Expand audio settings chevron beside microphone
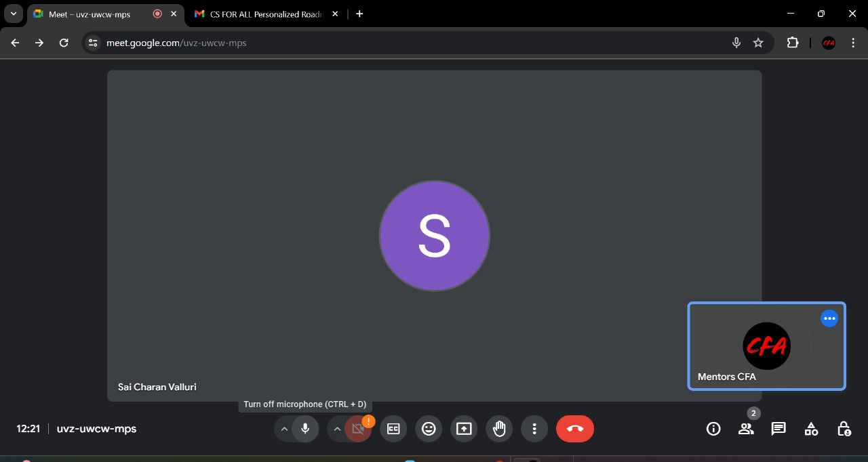 pos(284,429)
